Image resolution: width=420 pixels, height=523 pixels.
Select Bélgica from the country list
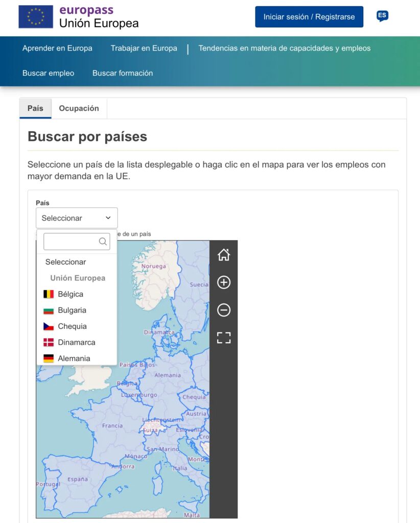click(71, 294)
